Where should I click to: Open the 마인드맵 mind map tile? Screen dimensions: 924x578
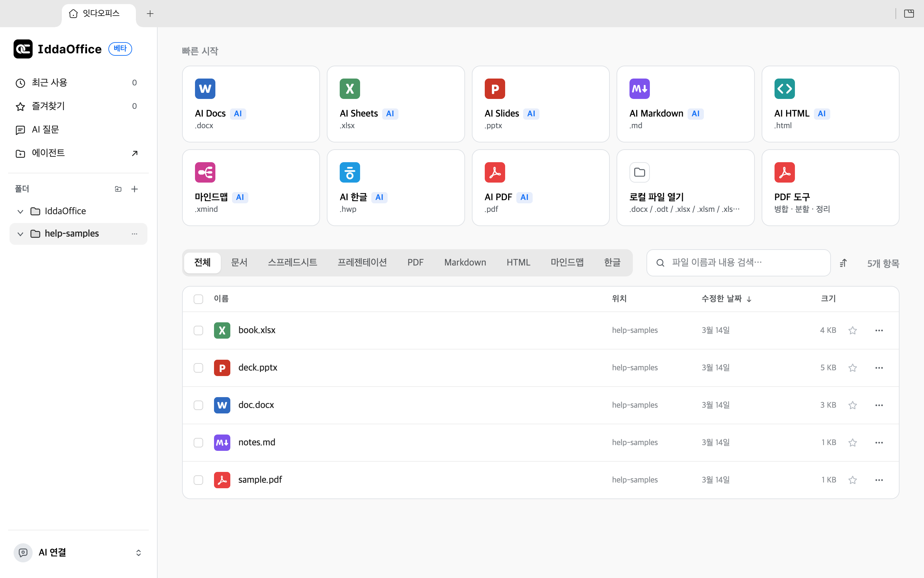pos(251,188)
